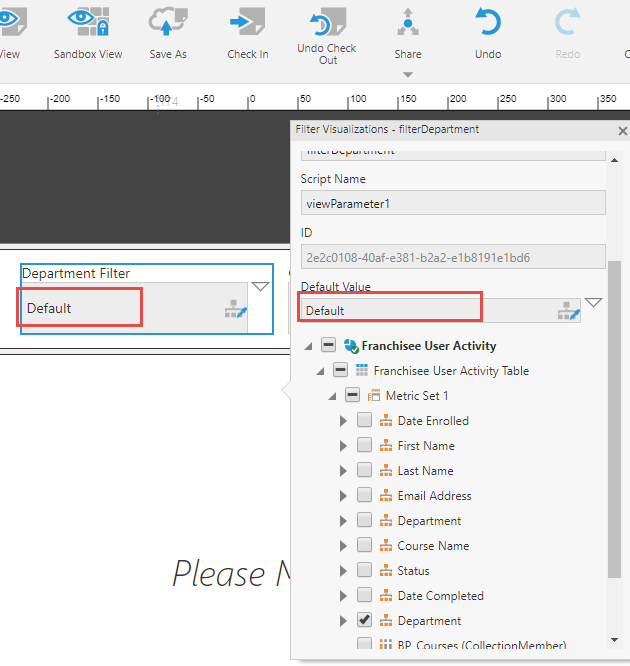The width and height of the screenshot is (630, 666).
Task: Toggle the Franchisee User Activity checkbox
Action: 328,345
